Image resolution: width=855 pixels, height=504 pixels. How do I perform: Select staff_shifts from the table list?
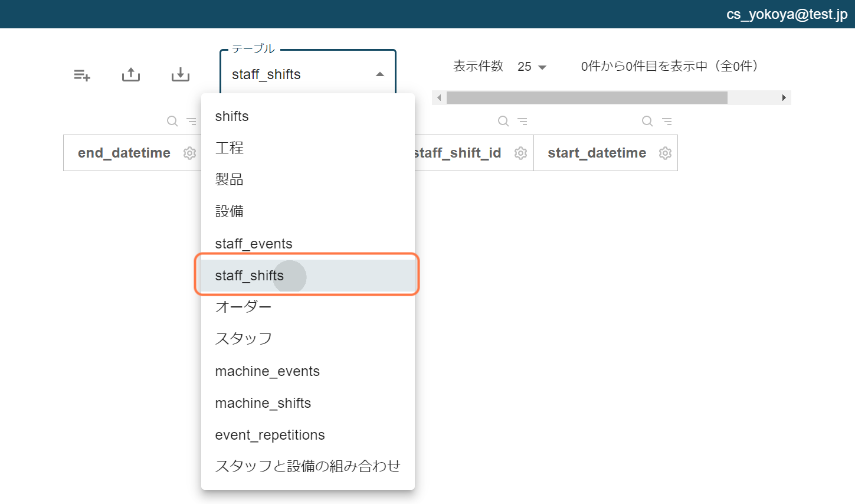[308, 276]
